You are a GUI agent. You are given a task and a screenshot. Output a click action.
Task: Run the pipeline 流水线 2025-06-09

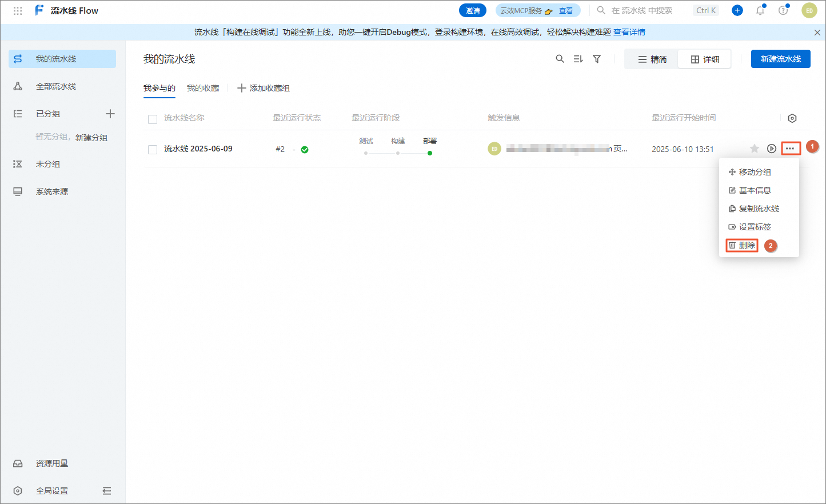772,149
